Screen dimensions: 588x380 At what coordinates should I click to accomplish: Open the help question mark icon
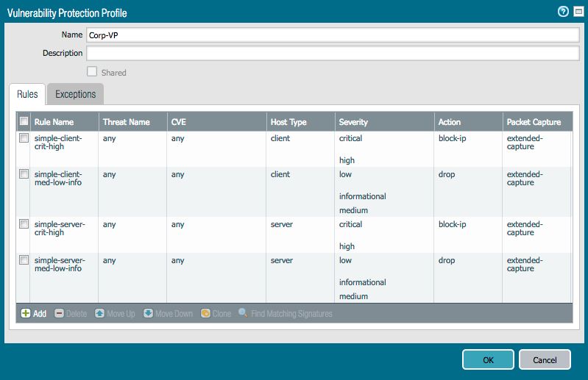[563, 12]
